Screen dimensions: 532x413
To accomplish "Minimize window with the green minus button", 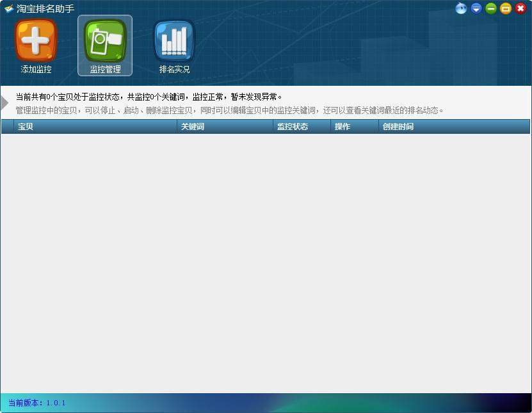I will 491,9.
